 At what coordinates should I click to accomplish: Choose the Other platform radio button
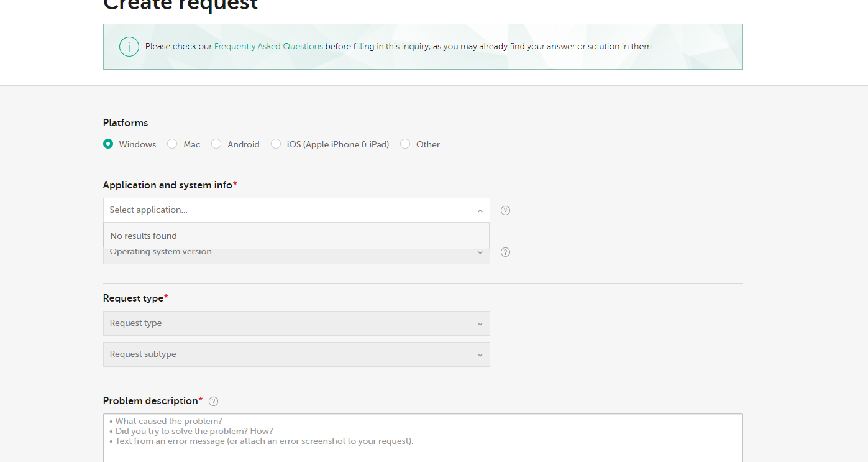405,144
